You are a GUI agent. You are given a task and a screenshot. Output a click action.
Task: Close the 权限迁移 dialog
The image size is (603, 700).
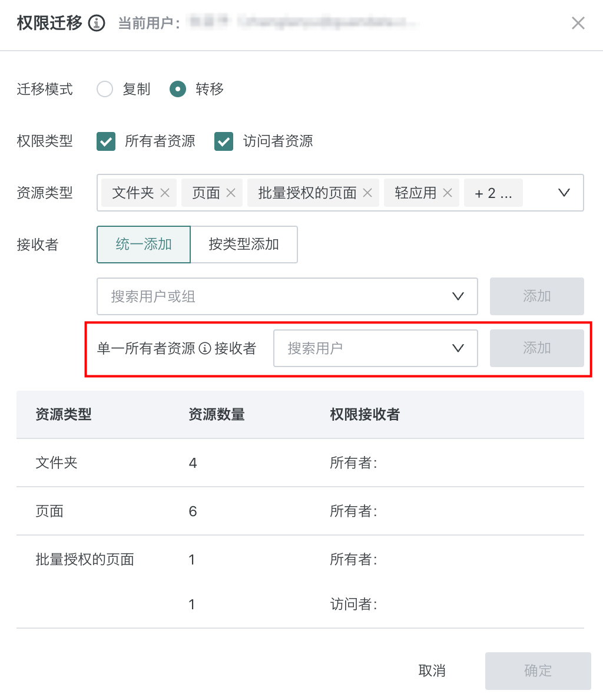pyautogui.click(x=578, y=23)
